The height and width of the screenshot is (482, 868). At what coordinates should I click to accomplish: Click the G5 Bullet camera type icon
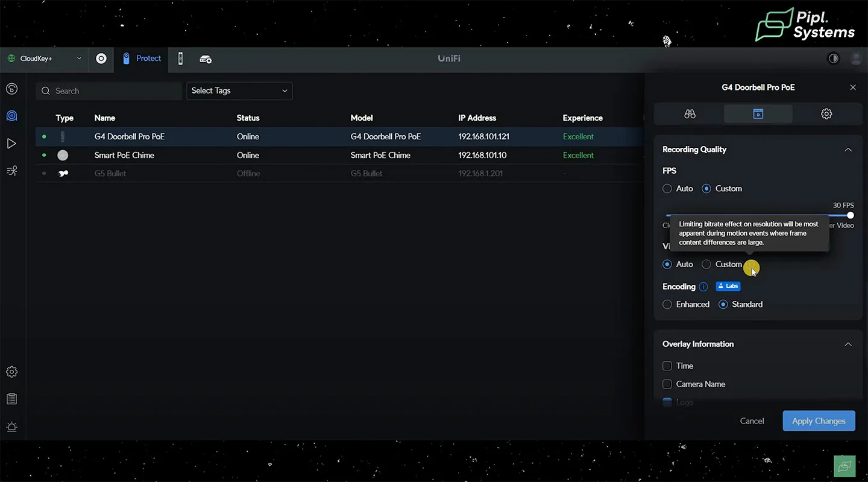pyautogui.click(x=63, y=174)
